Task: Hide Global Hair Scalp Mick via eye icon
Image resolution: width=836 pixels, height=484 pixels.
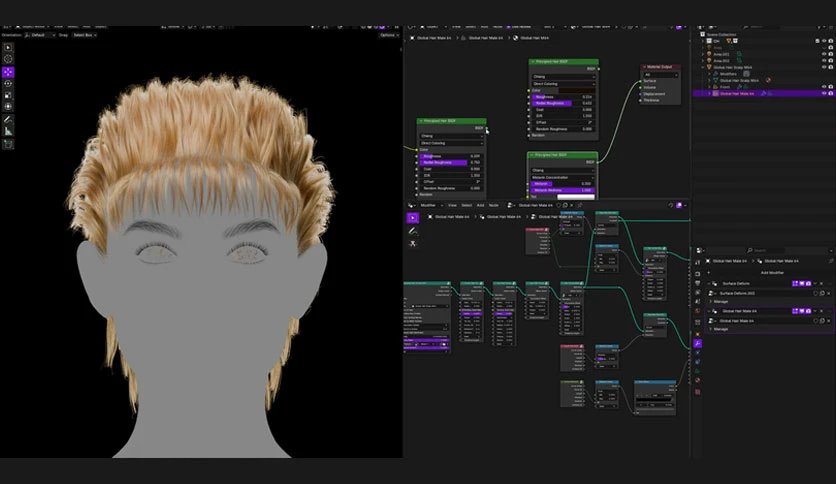Action: point(824,67)
